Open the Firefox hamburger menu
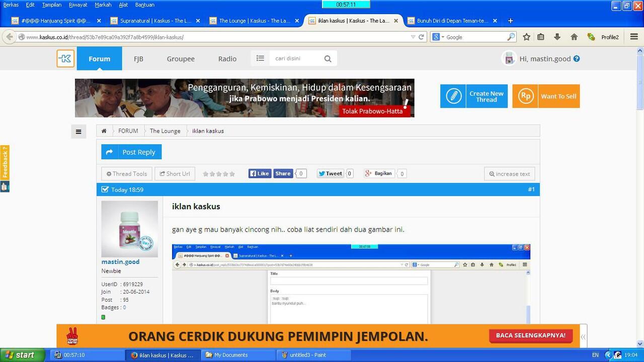Image resolution: width=644 pixels, height=362 pixels. [634, 37]
